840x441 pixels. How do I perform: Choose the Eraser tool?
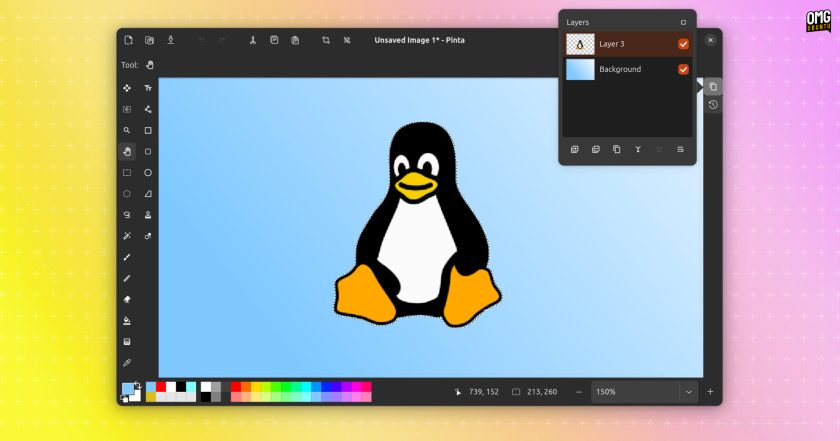pos(127,300)
